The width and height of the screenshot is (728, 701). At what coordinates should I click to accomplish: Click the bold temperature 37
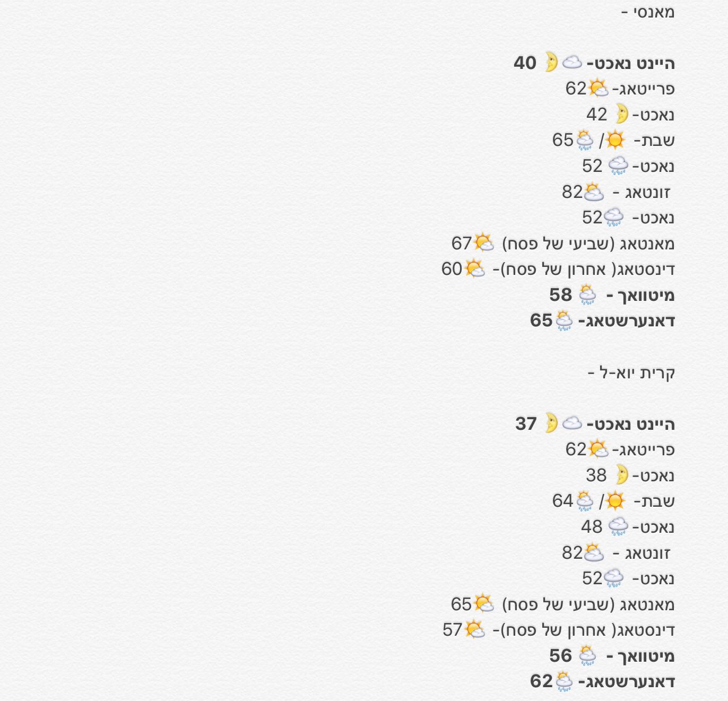[x=526, y=424]
